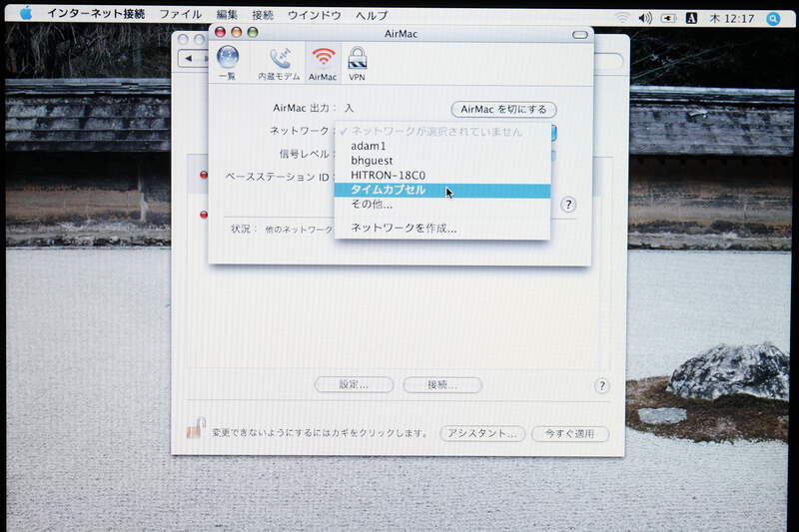
Task: Click the volume speaker icon in menu bar
Action: pyautogui.click(x=645, y=18)
